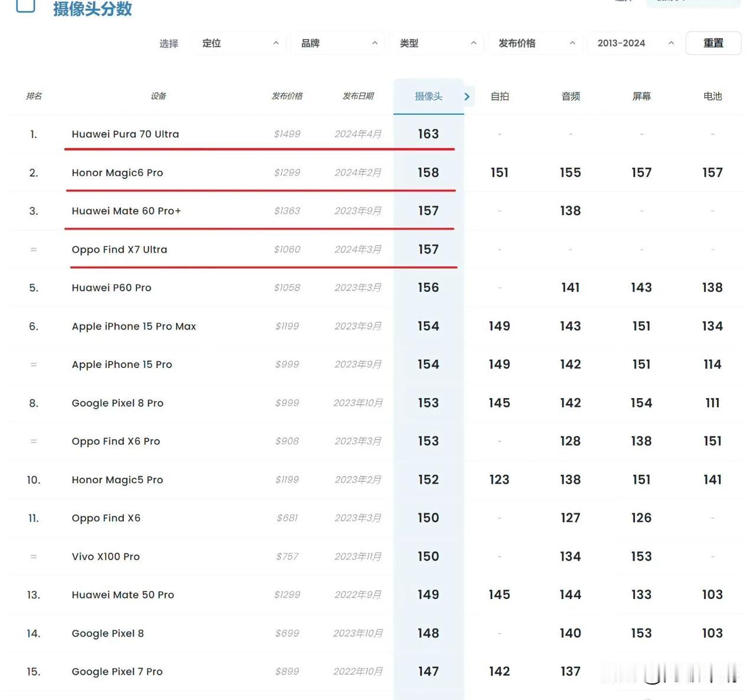The width and height of the screenshot is (756, 700).
Task: Click audio score 155 for Honor Magic6 Pro
Action: pos(571,172)
